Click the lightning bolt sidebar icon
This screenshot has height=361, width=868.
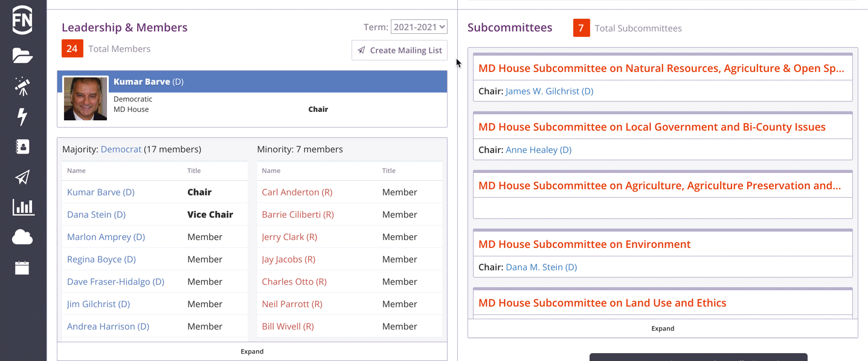coord(22,117)
